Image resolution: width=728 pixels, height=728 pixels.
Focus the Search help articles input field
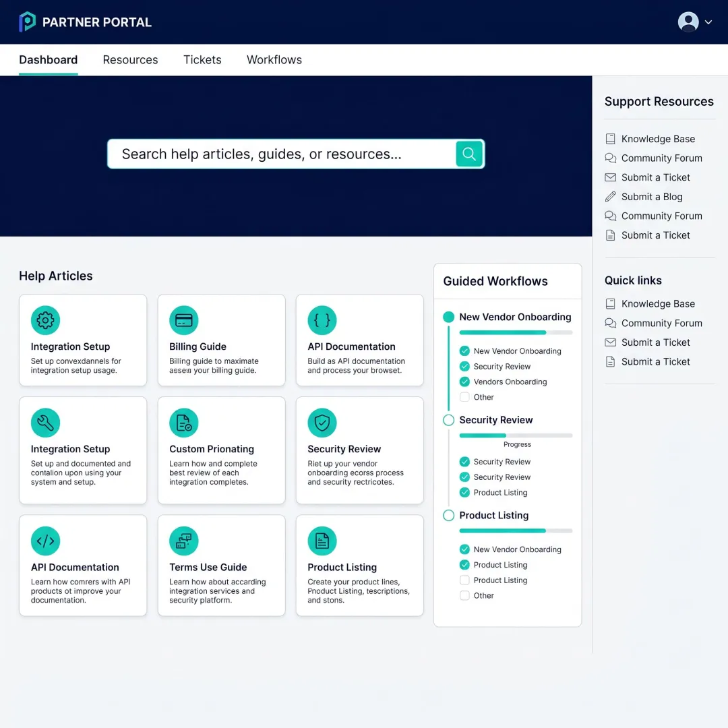[281, 154]
